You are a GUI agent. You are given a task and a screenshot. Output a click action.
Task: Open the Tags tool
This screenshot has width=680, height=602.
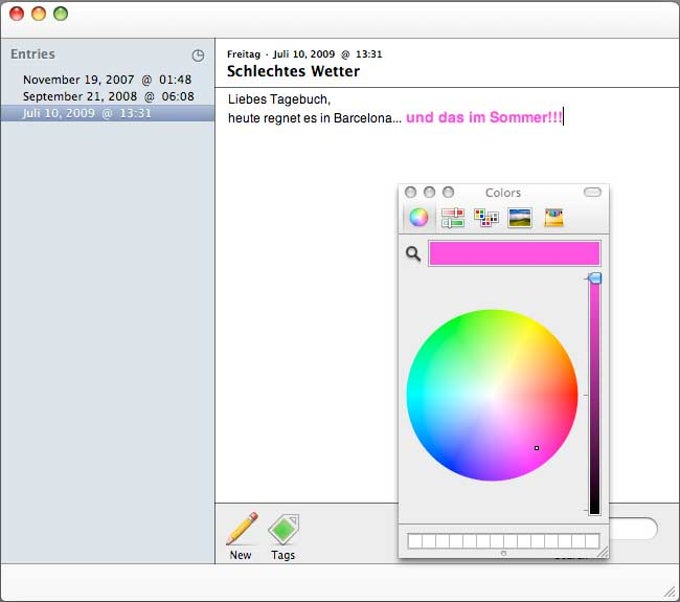point(283,536)
